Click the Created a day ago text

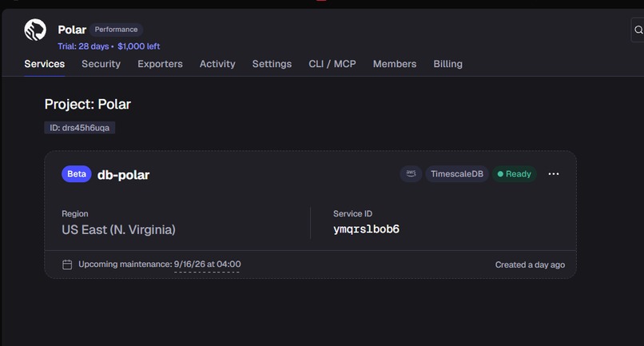click(x=530, y=264)
